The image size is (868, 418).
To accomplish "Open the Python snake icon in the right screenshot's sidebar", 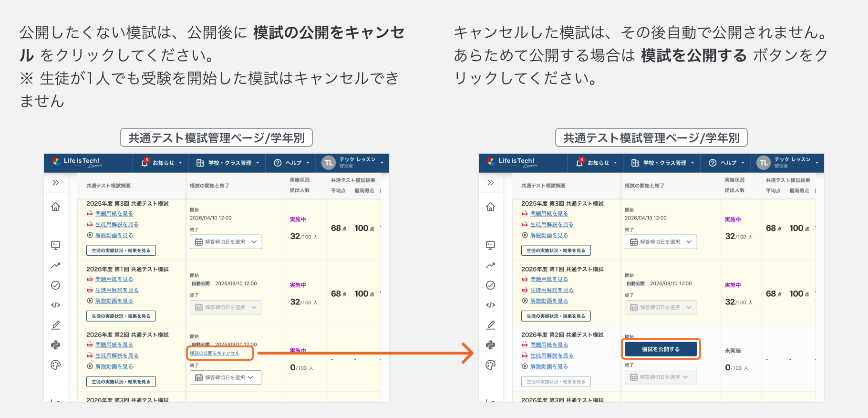I will [x=491, y=345].
